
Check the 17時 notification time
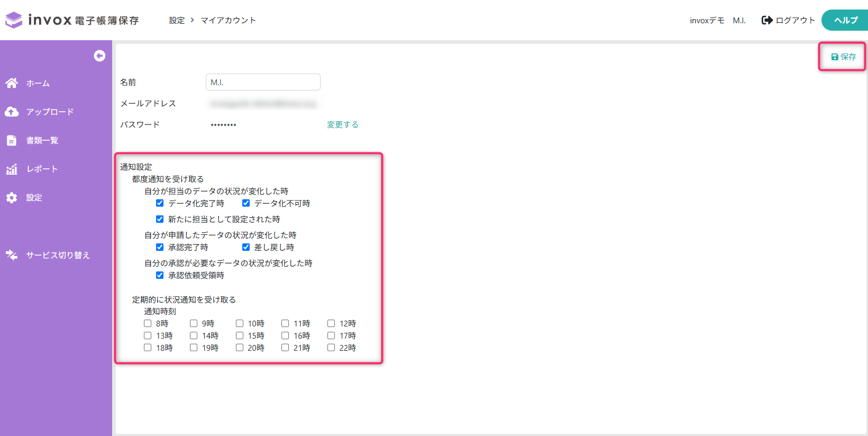(331, 335)
